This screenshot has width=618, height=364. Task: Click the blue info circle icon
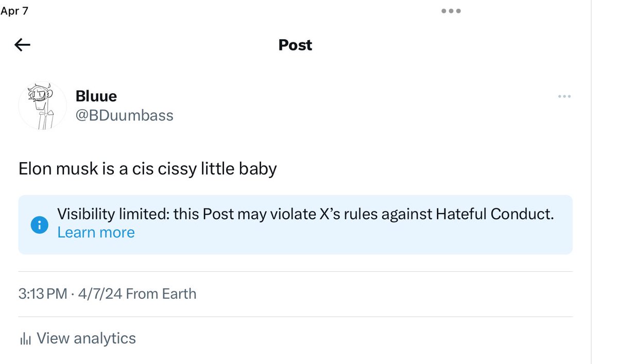[39, 224]
